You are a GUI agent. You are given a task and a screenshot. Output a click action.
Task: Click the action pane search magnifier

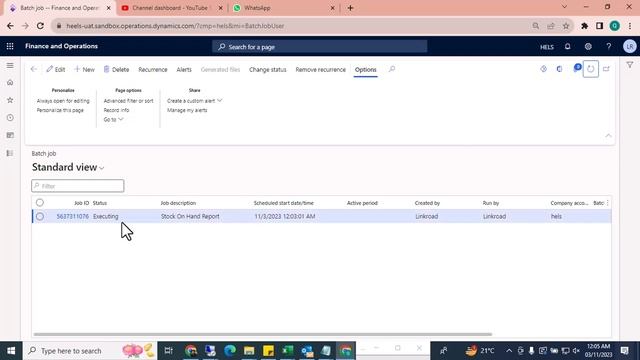tap(392, 69)
